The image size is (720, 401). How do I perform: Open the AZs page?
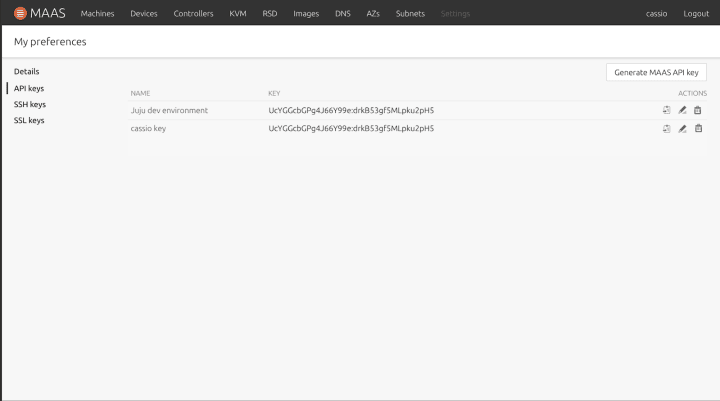click(373, 14)
